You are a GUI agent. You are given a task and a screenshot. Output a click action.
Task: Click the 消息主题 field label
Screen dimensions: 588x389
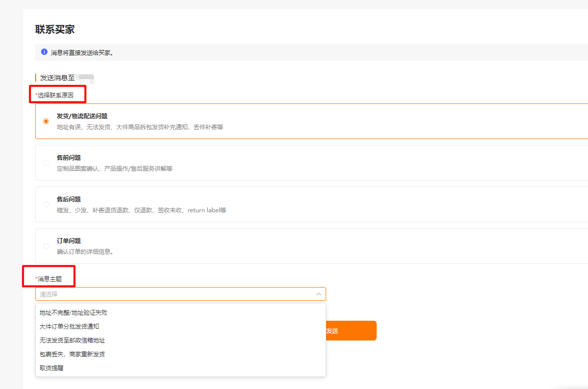click(x=49, y=279)
